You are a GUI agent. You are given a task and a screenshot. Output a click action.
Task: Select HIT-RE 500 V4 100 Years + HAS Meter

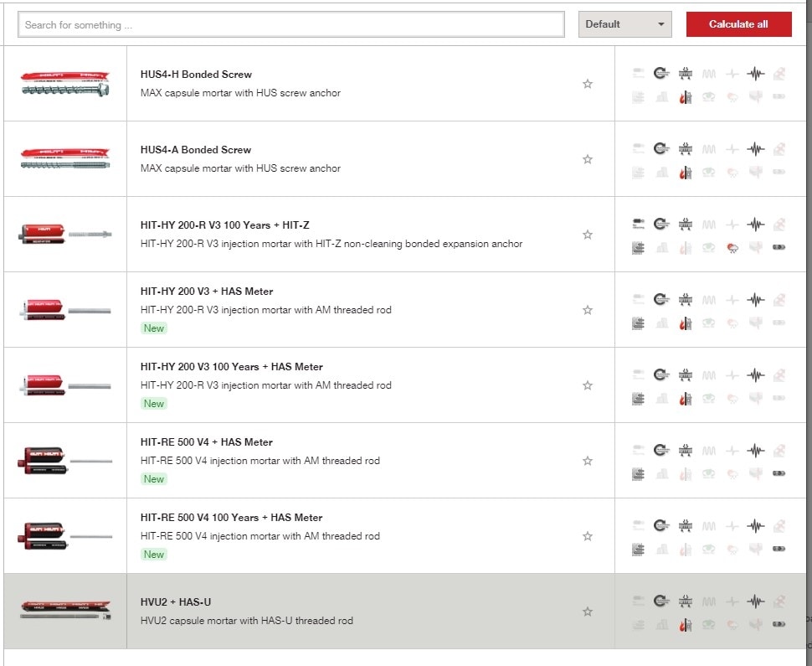[x=231, y=518]
